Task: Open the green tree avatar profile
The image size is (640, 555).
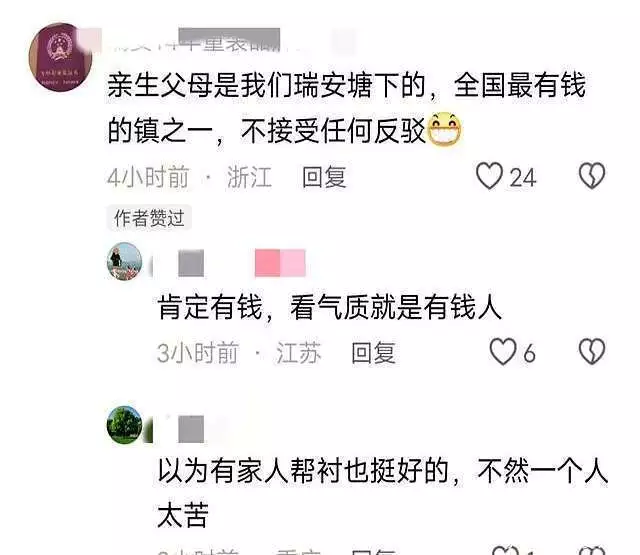Action: pyautogui.click(x=124, y=424)
